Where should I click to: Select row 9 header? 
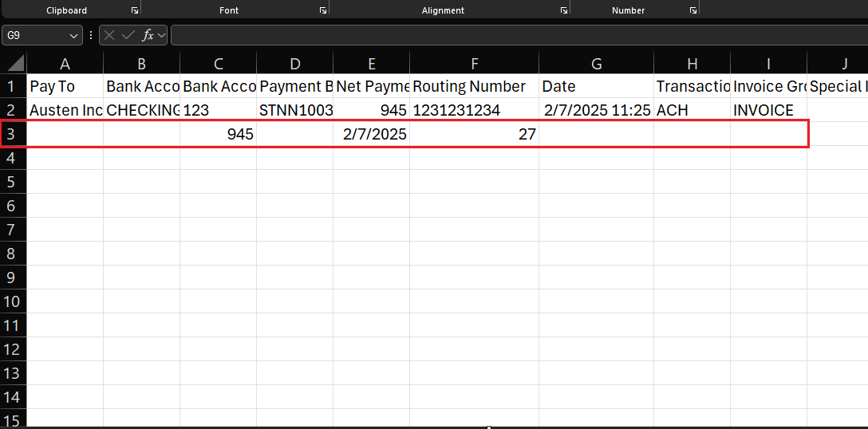tap(14, 277)
